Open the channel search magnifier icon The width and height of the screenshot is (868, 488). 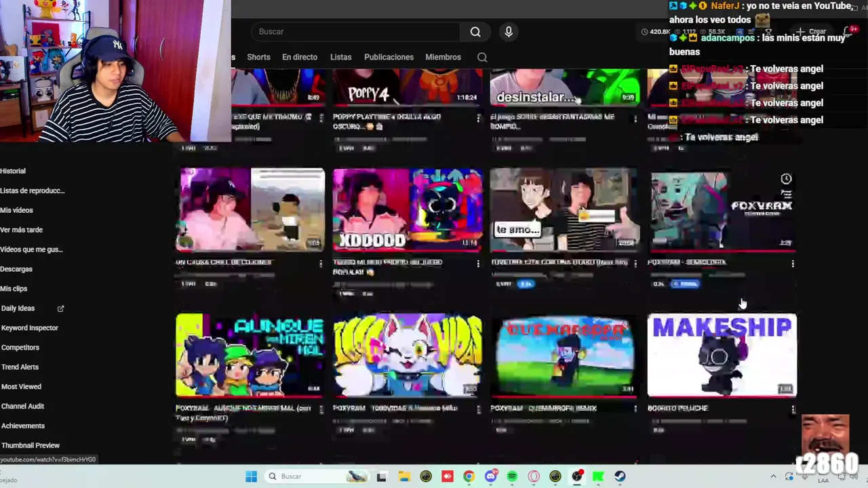point(482,58)
